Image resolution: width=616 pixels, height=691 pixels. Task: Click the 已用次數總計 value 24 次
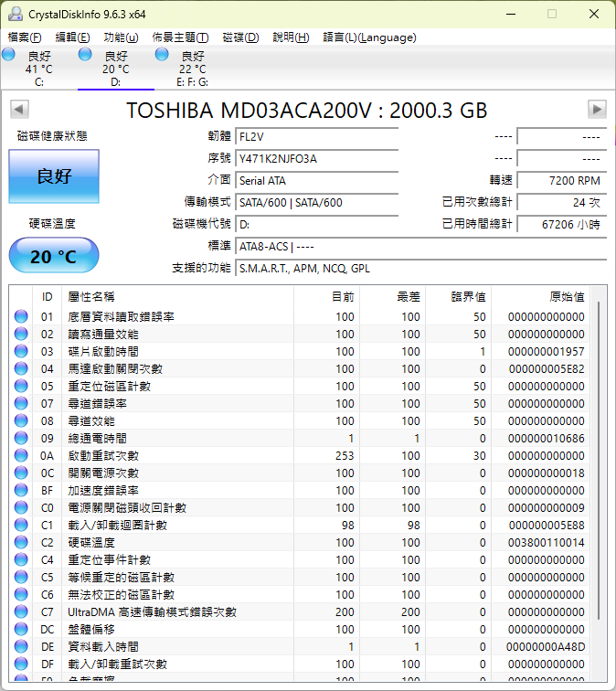(562, 203)
